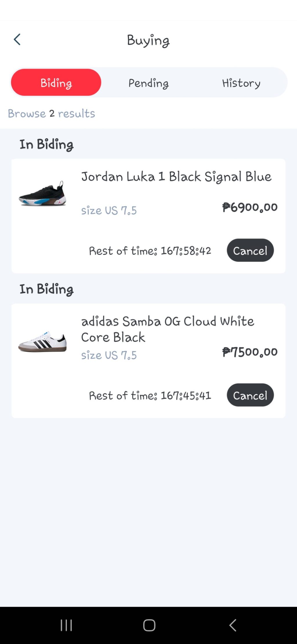
Task: Tap the ₱6900.00 bid price
Action: coord(250,207)
